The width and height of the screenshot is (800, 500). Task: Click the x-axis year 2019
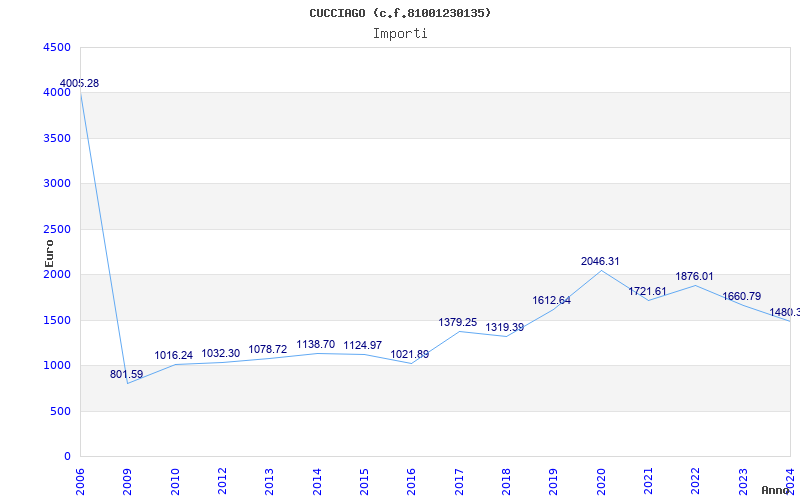click(553, 481)
